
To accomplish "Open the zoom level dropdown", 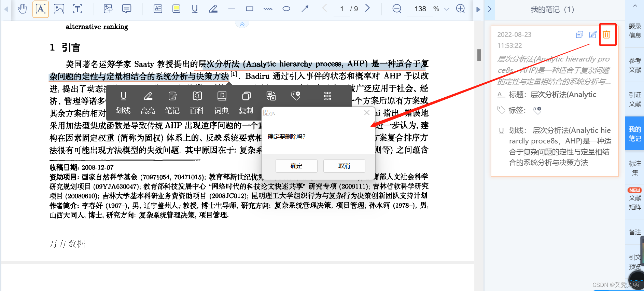I will (x=447, y=9).
